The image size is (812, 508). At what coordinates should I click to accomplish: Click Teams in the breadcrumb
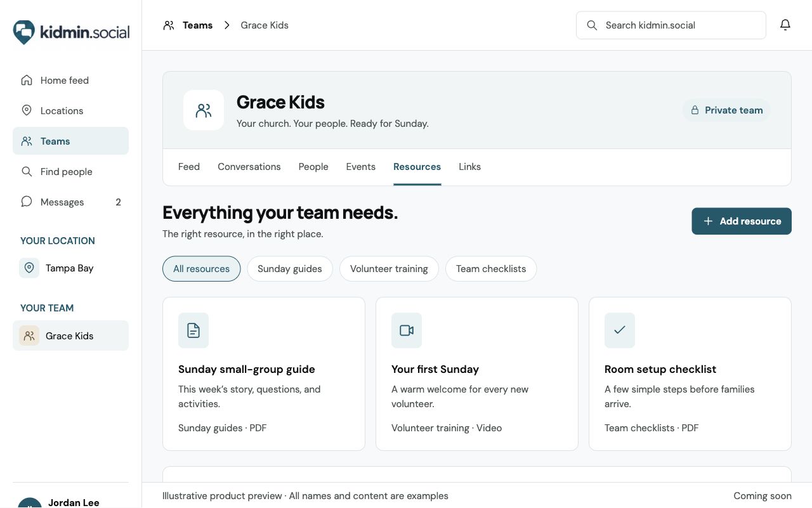[197, 25]
